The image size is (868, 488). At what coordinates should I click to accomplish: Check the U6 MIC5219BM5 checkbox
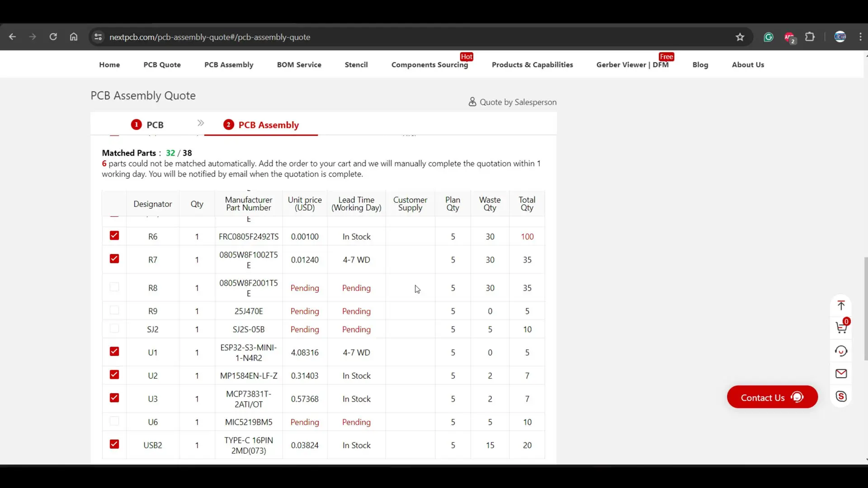(x=114, y=421)
